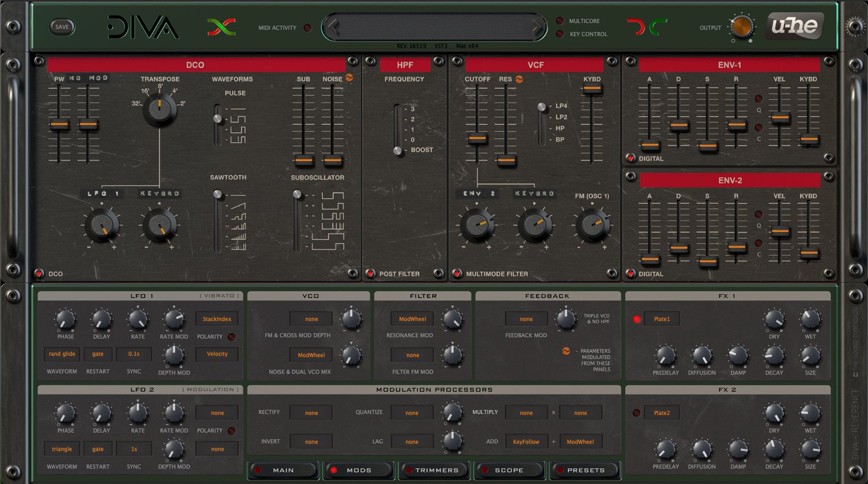Switch to the TRIMMERS tab

pyautogui.click(x=433, y=470)
